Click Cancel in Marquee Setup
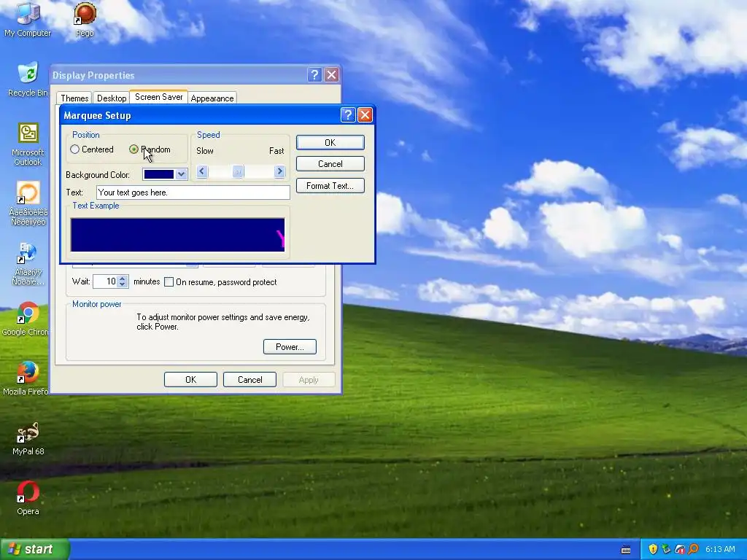747x560 pixels. [x=330, y=164]
